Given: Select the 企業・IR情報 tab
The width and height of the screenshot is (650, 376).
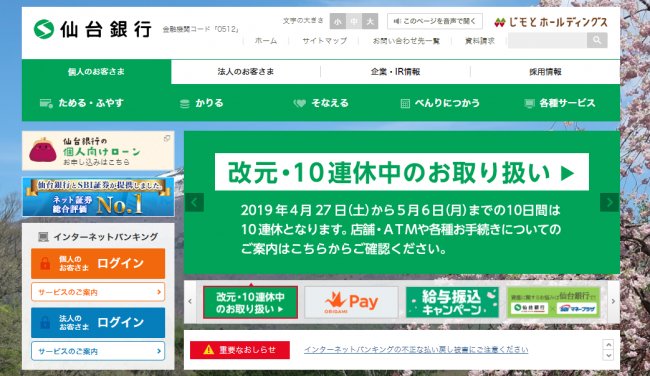Looking at the screenshot, I should tap(395, 72).
